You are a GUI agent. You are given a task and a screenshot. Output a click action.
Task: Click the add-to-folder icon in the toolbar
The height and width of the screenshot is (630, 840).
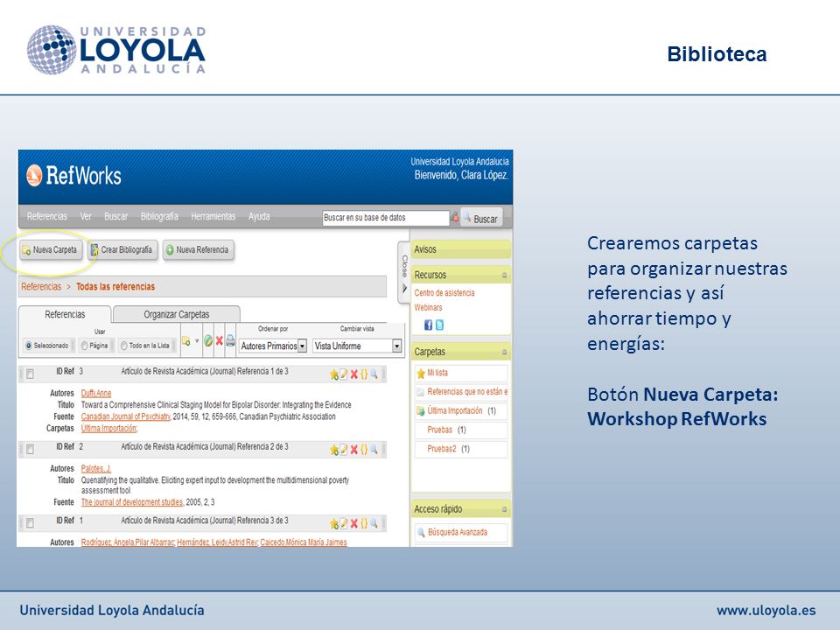click(x=186, y=341)
